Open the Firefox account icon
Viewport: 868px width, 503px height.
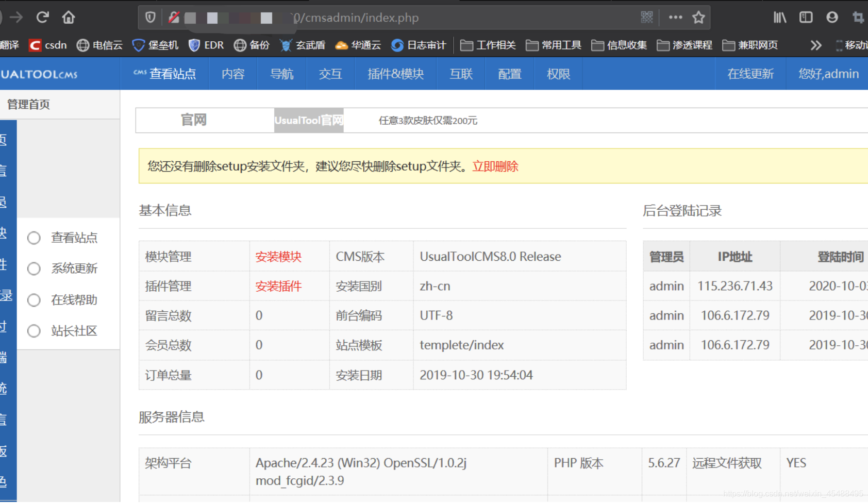[832, 18]
